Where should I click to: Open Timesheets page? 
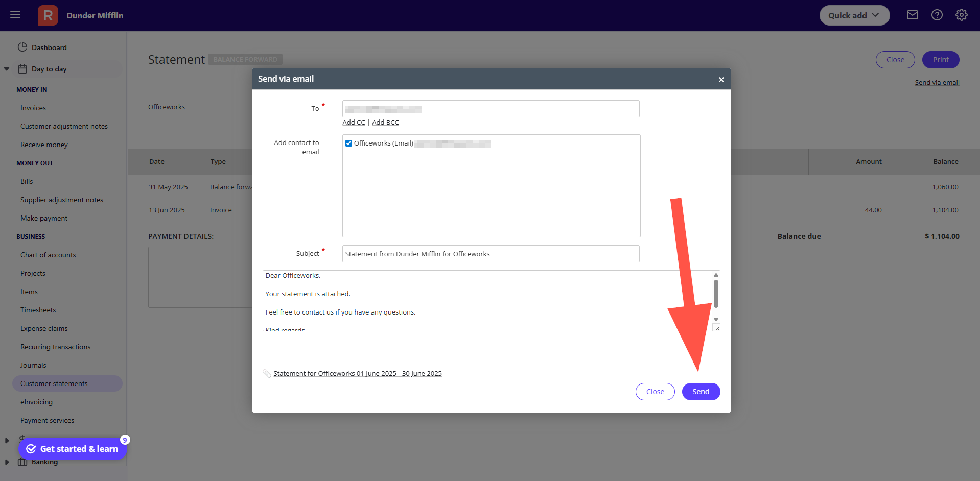point(38,310)
